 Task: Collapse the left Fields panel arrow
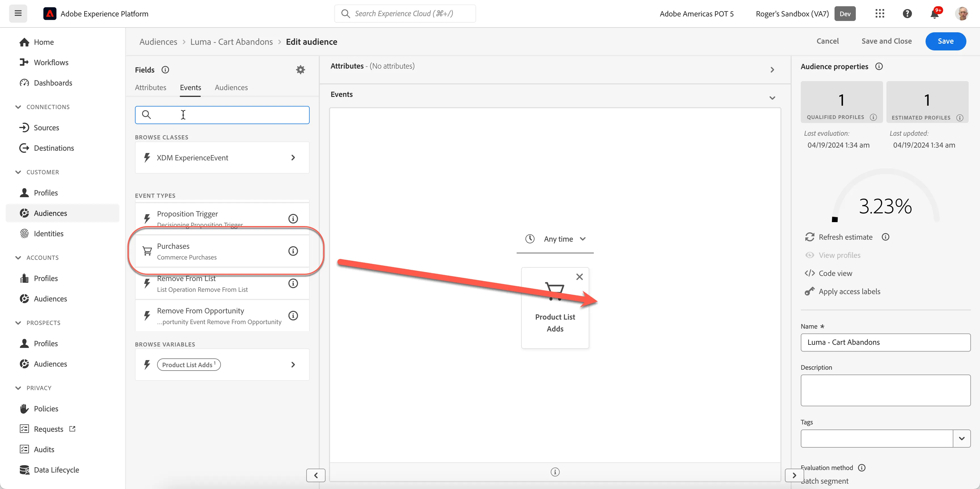[x=316, y=475]
